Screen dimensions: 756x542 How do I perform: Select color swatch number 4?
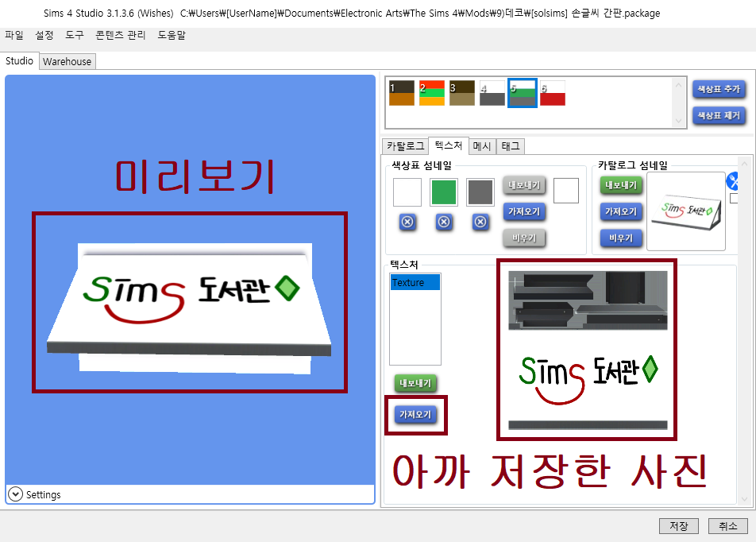coord(492,93)
